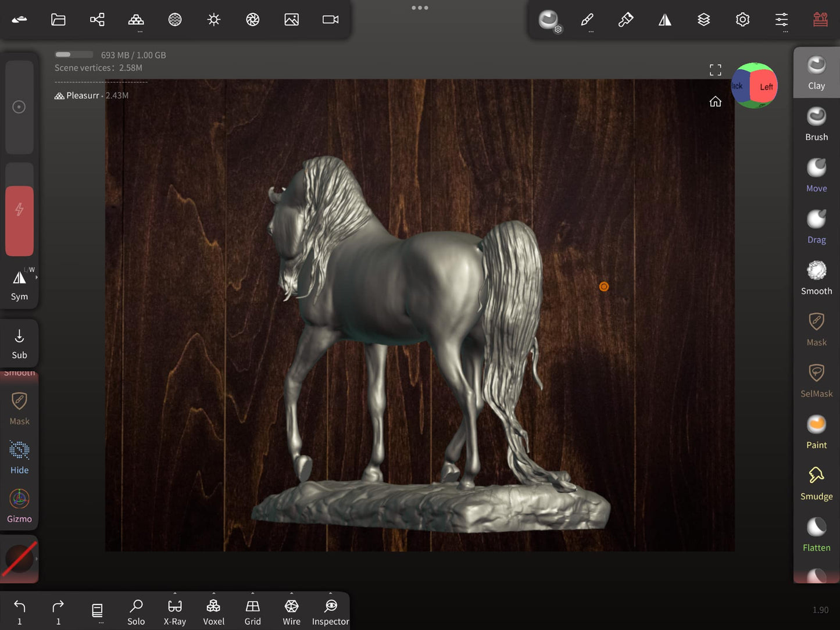Image resolution: width=840 pixels, height=630 pixels.
Task: Toggle Wire wireframe display
Action: [x=291, y=612]
